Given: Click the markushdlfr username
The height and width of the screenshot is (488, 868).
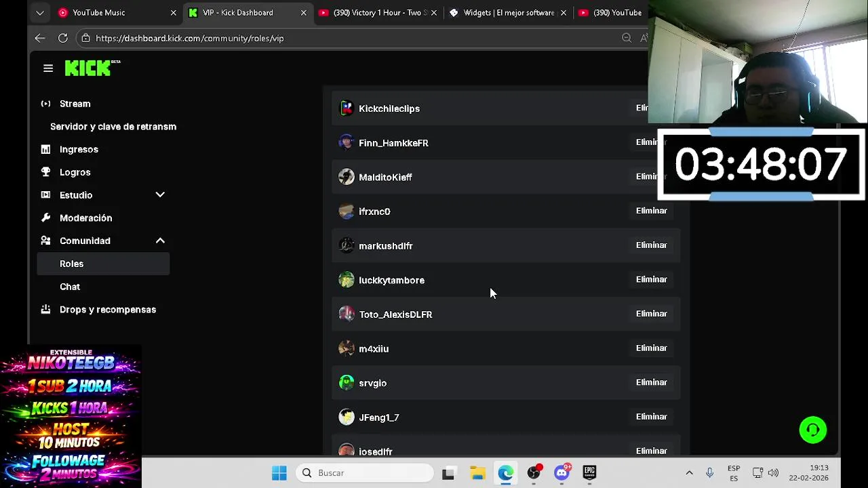Looking at the screenshot, I should tap(386, 246).
